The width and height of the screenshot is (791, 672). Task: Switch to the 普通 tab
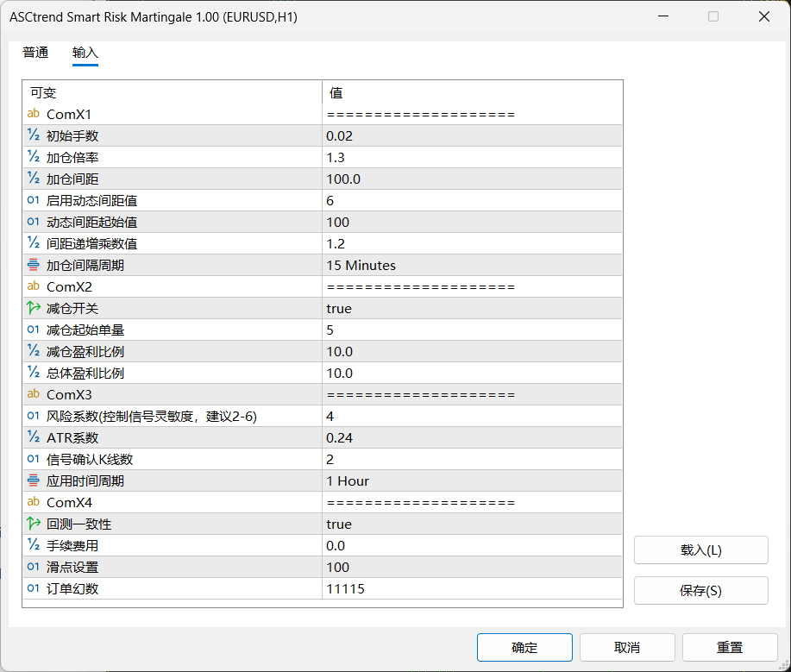point(35,53)
